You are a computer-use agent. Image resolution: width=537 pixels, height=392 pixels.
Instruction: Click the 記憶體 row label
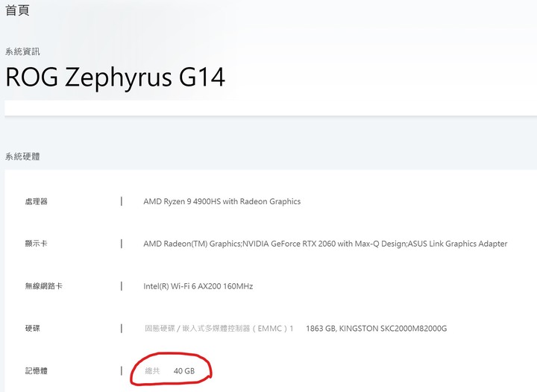[x=36, y=371]
